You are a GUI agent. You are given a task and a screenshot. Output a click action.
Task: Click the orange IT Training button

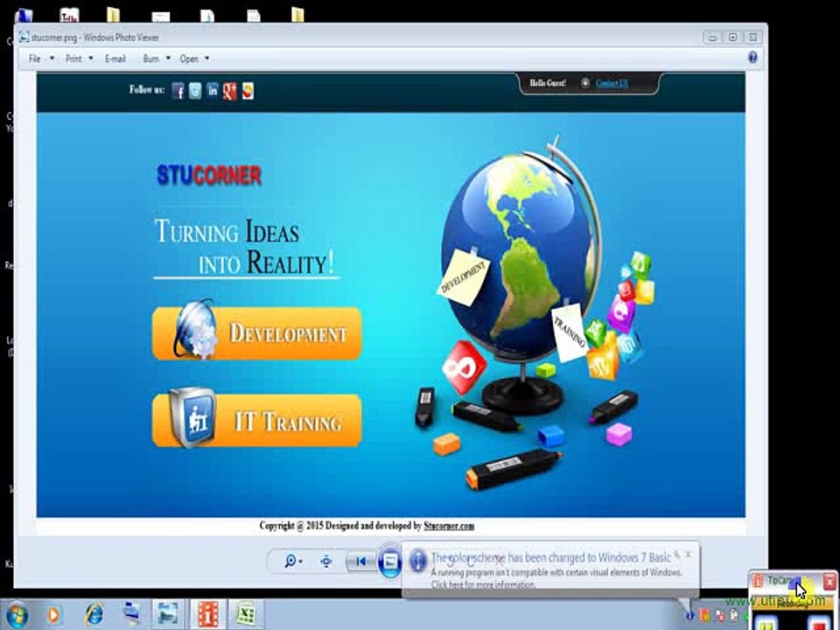click(257, 421)
